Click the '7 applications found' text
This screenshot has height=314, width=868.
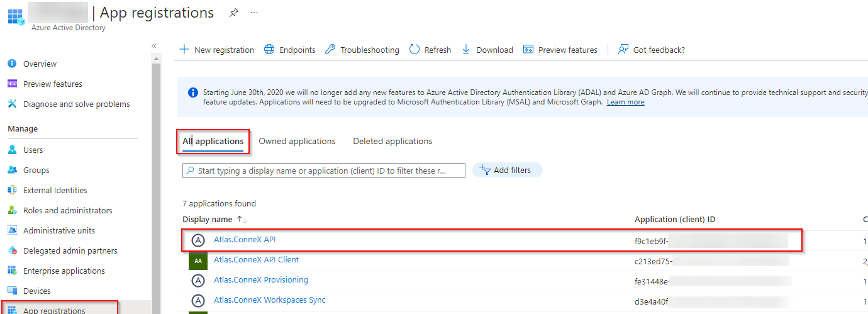pyautogui.click(x=219, y=203)
